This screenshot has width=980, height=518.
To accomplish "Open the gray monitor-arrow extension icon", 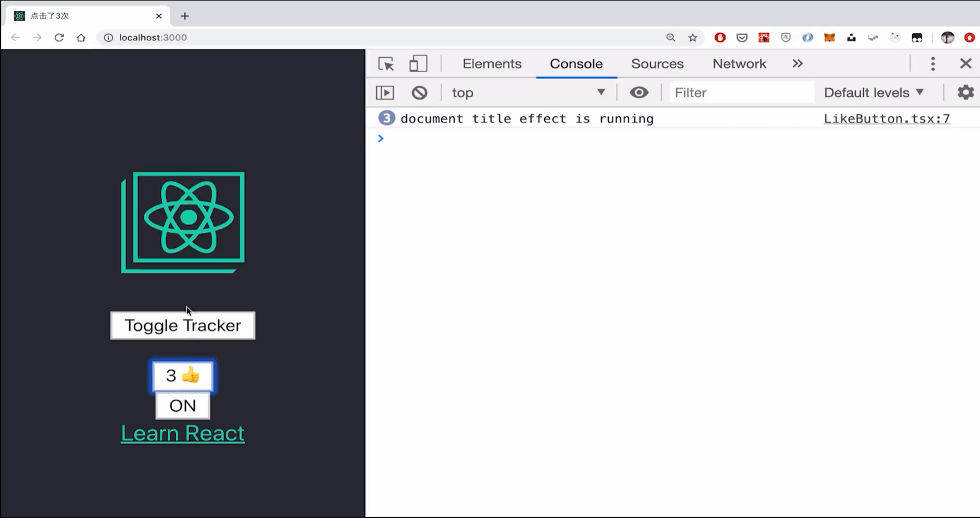I will point(873,37).
